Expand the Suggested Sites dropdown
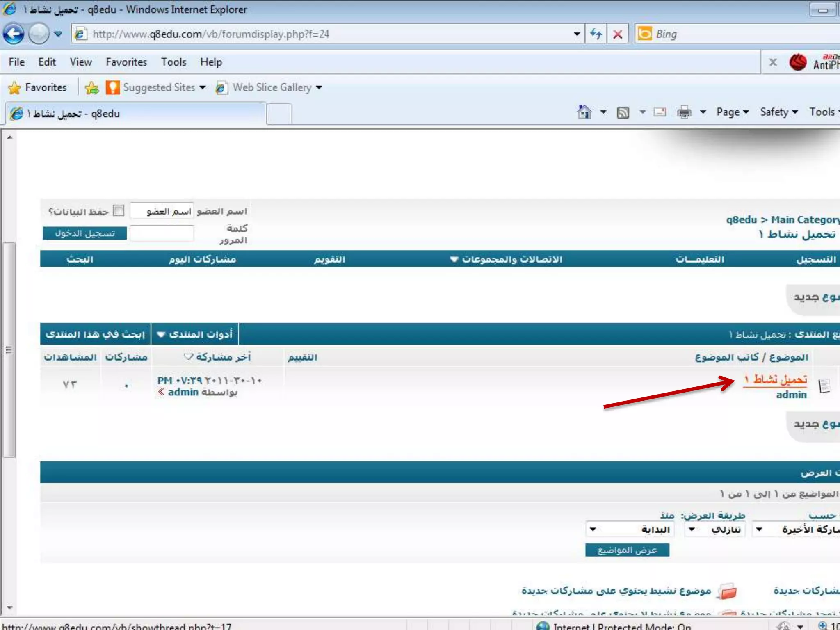The height and width of the screenshot is (630, 840). click(203, 87)
